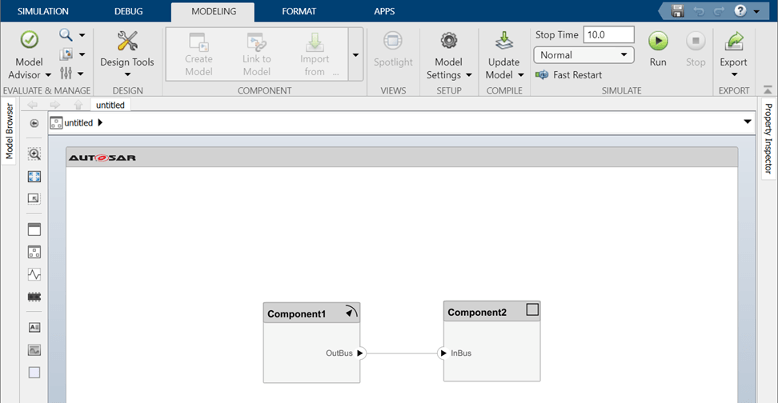The width and height of the screenshot is (778, 403).
Task: Expand the Component gallery dropdown
Action: point(355,55)
